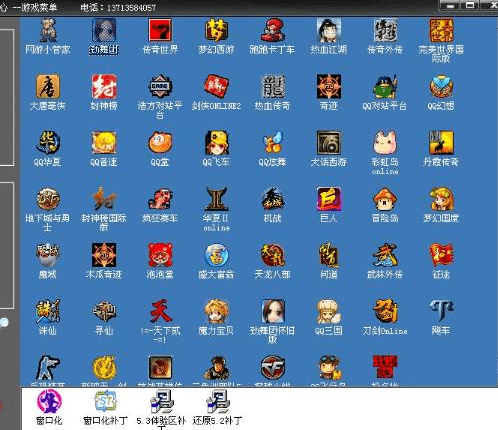Launch the 天下贰 icon

160,312
